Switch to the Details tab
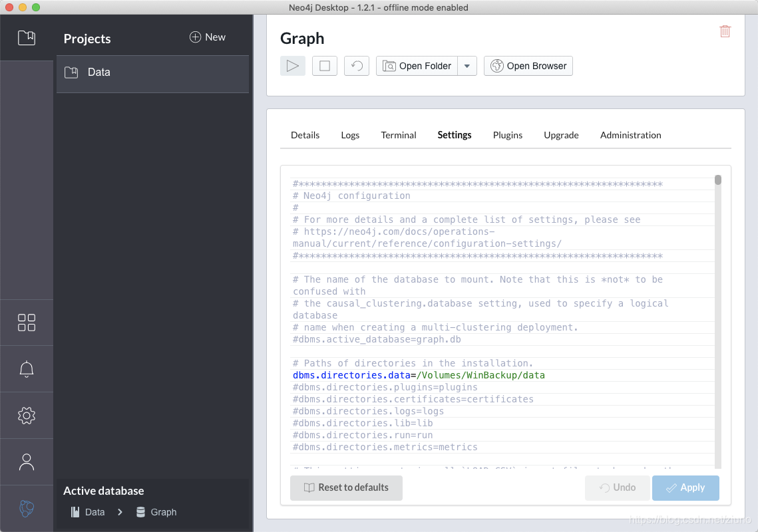758x532 pixels. click(305, 135)
